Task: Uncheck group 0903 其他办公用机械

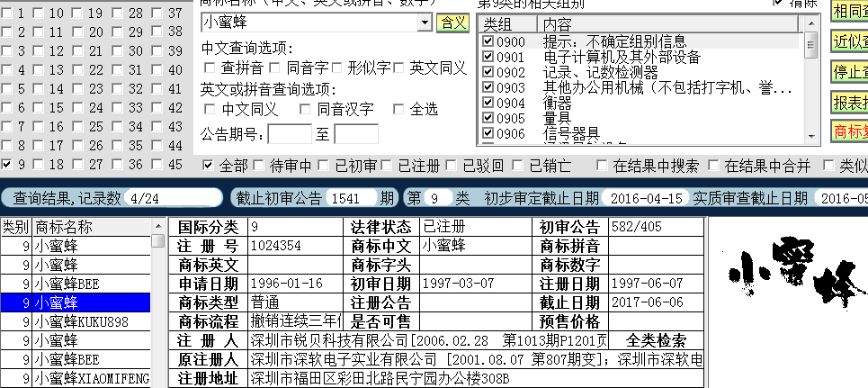Action: [x=488, y=87]
